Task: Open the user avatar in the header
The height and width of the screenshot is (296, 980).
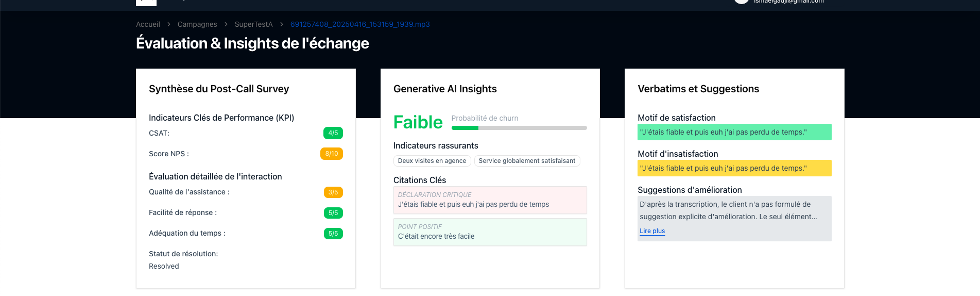Action: pos(741,2)
